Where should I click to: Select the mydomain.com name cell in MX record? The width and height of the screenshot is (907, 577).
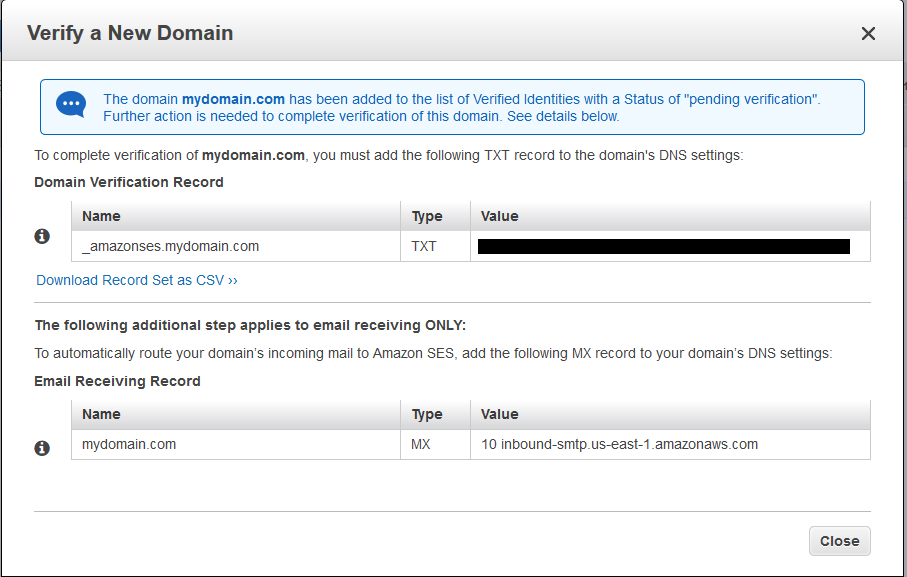tap(236, 445)
